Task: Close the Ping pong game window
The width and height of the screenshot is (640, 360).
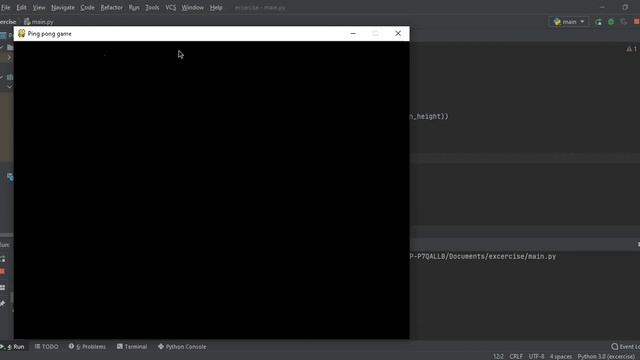Action: pos(398,33)
